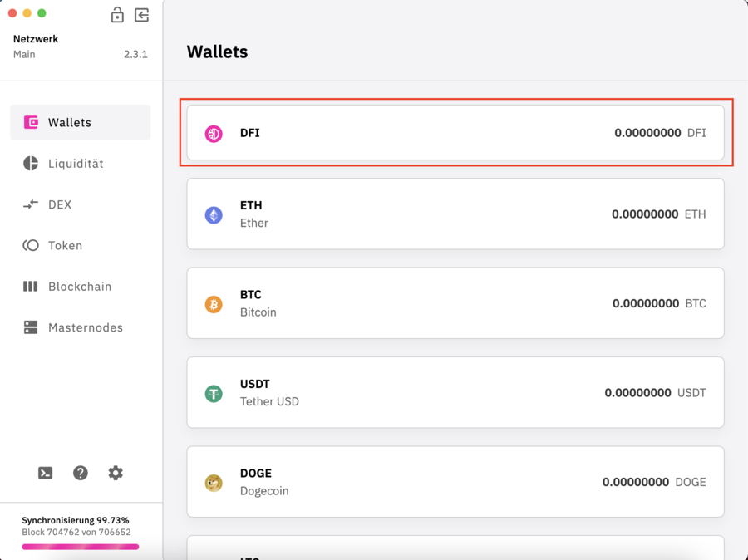
Task: Click the orange Bitcoin logo
Action: click(213, 303)
